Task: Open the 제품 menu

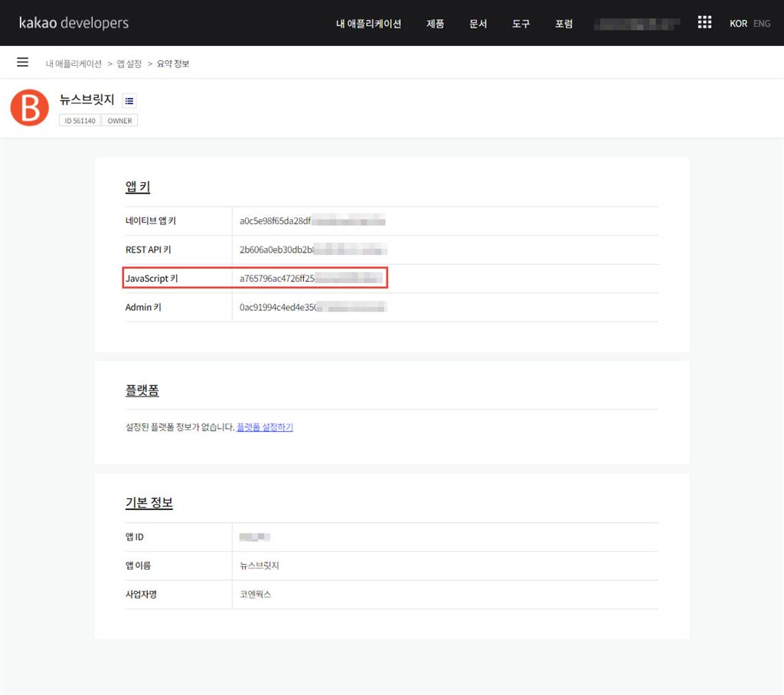Action: point(435,24)
